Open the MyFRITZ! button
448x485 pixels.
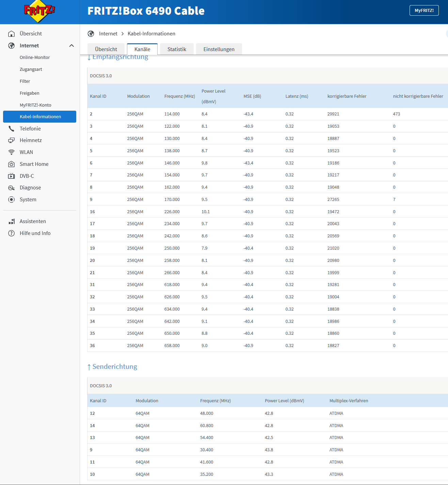(x=424, y=11)
